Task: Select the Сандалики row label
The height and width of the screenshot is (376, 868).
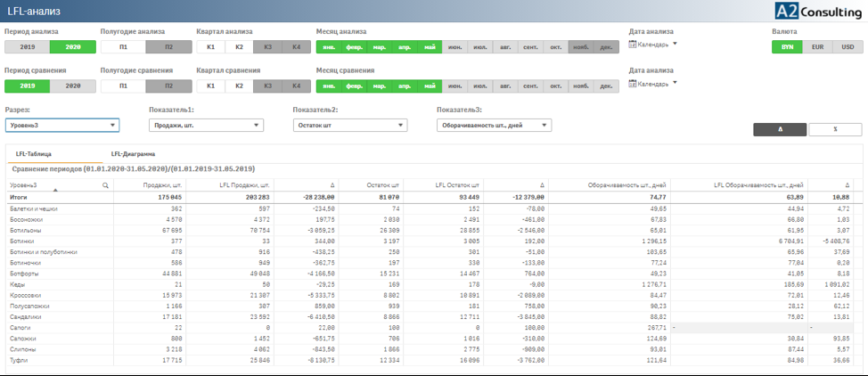Action: click(26, 316)
